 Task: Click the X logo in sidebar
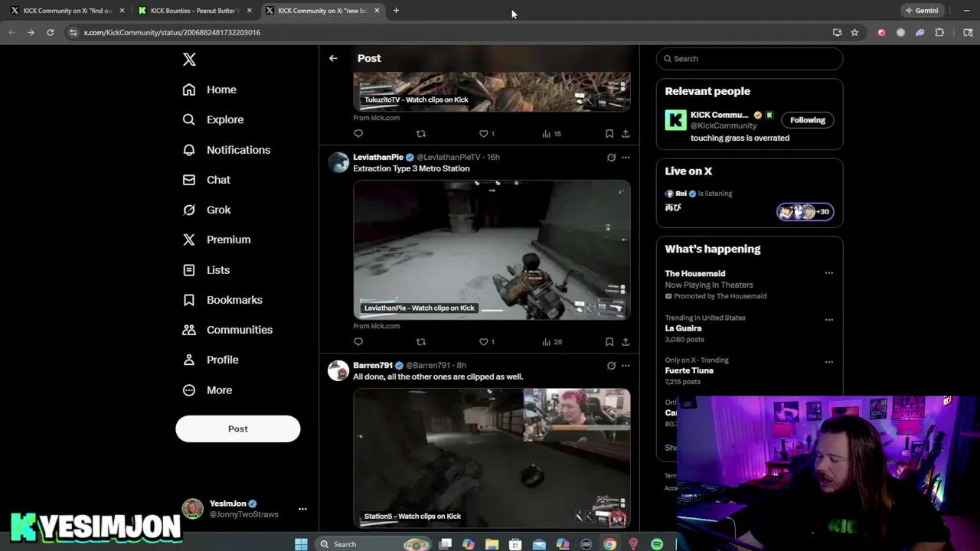coord(189,60)
